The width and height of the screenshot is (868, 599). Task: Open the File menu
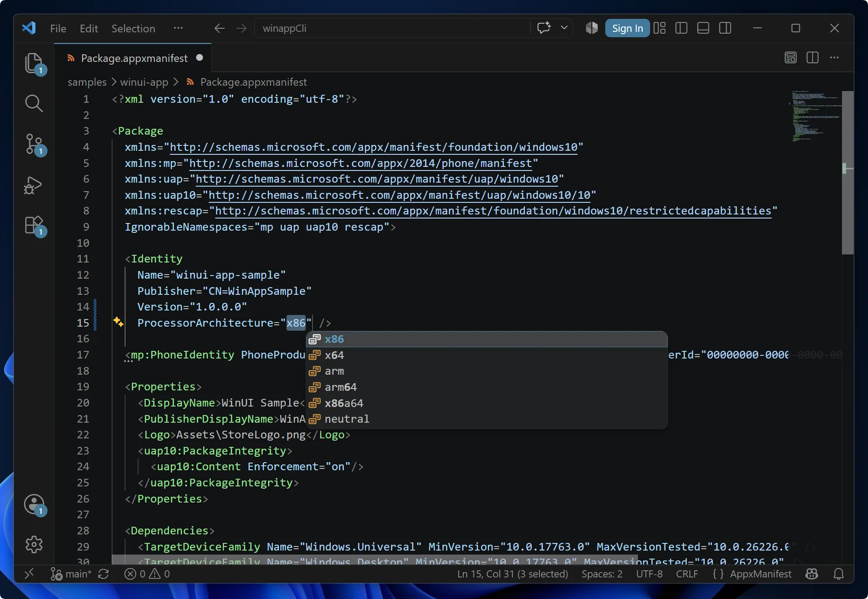pos(58,28)
